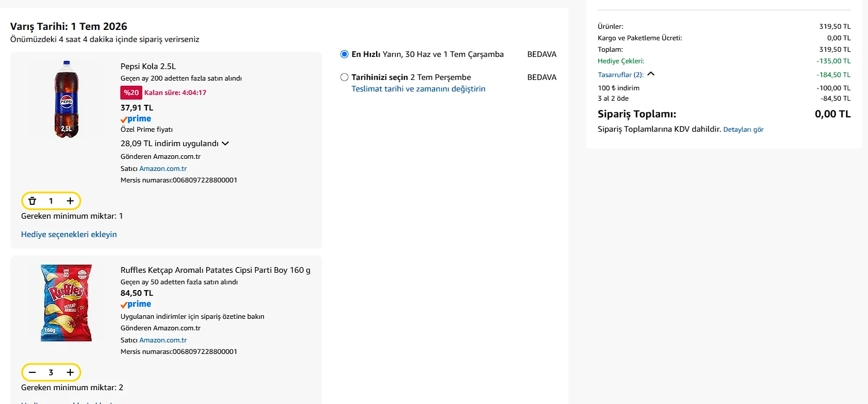The height and width of the screenshot is (404, 868).
Task: Open Teslimat tarihi ve zamanını değiştirin link
Action: click(x=419, y=89)
